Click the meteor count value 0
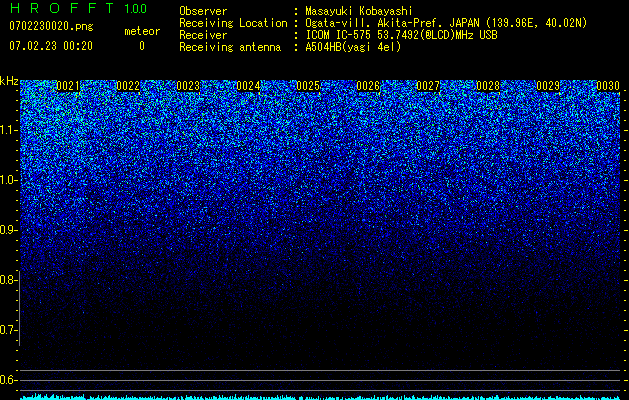Image resolution: width=629 pixels, height=400 pixels. (142, 46)
